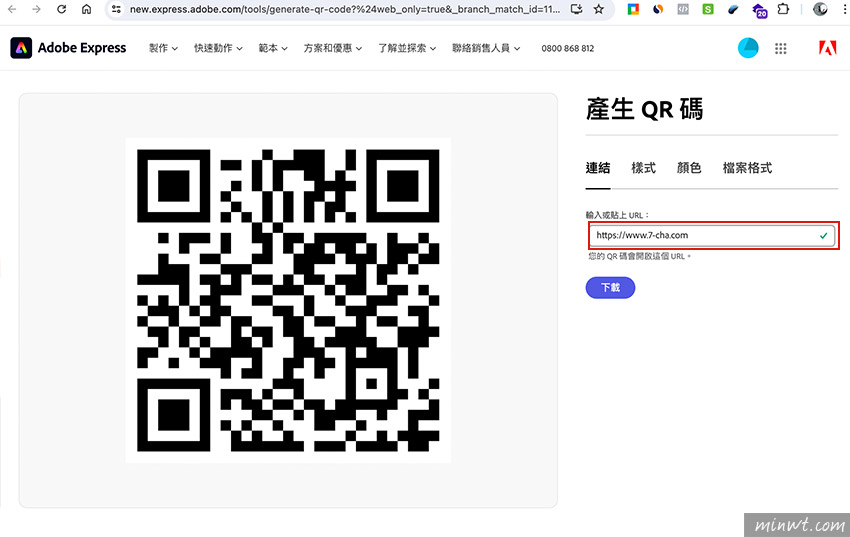
Task: Open the blue user account avatar
Action: [748, 48]
